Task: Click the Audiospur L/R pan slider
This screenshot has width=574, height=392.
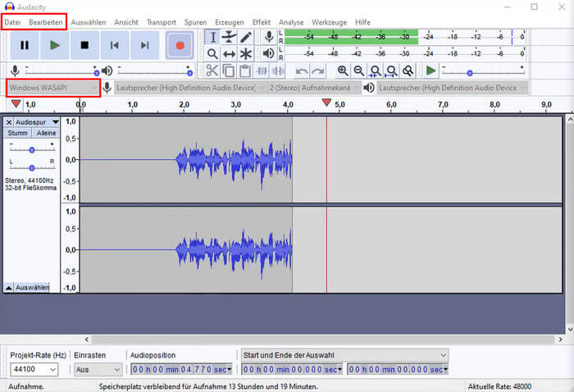Action: point(32,168)
